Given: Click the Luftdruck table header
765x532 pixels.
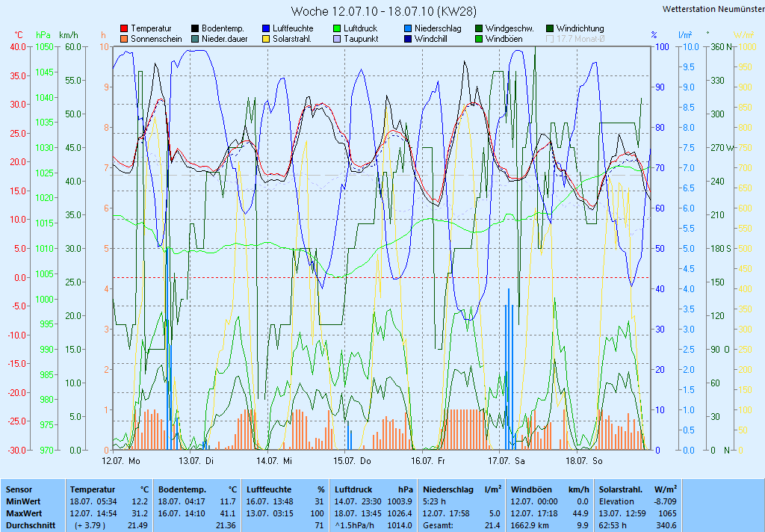Looking at the screenshot, I should 353,489.
